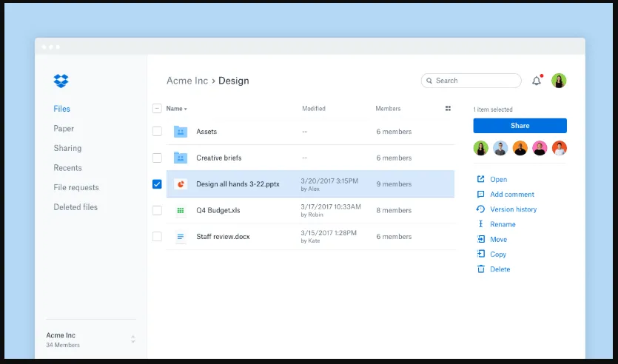618x364 pixels.
Task: Click the pptx presentation file icon
Action: click(x=181, y=184)
